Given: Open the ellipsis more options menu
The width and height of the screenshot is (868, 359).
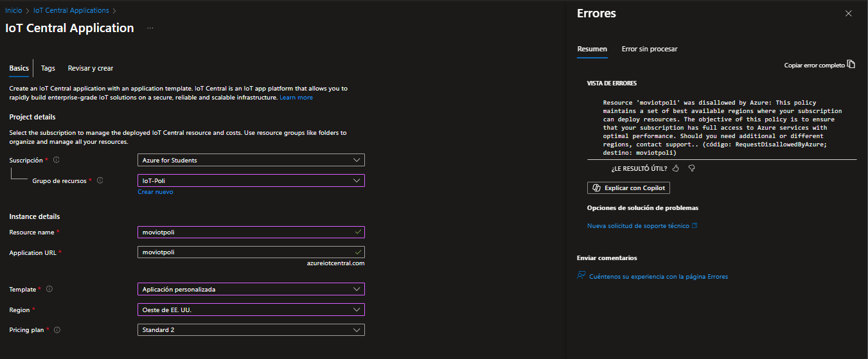Looking at the screenshot, I should 150,28.
